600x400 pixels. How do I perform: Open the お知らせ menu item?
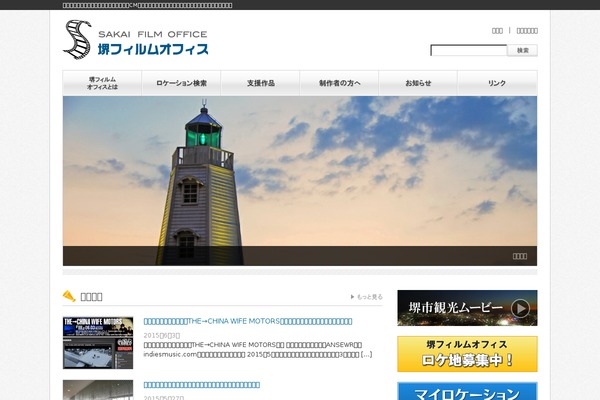pos(418,83)
